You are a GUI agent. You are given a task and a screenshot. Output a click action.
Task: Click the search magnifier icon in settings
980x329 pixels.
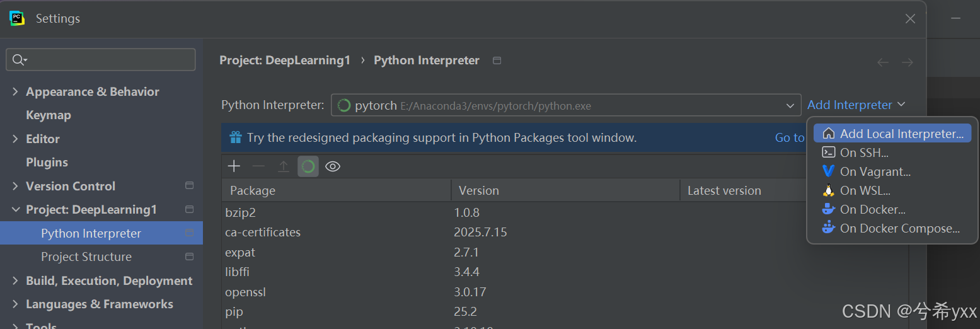[18, 60]
